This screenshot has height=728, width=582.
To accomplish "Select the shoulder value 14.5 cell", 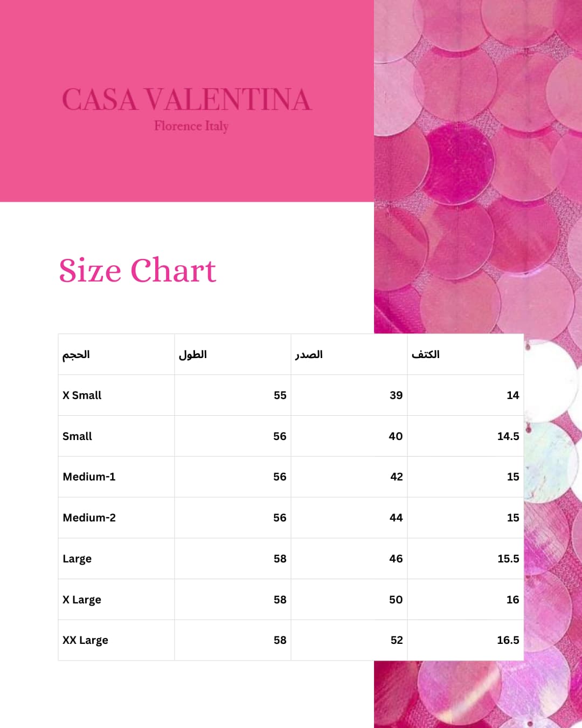I will coord(508,436).
